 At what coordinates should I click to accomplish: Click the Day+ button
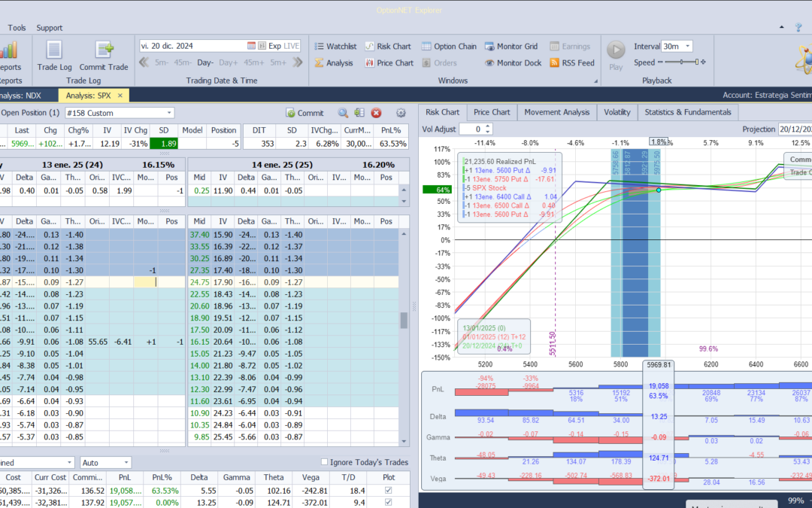(229, 62)
